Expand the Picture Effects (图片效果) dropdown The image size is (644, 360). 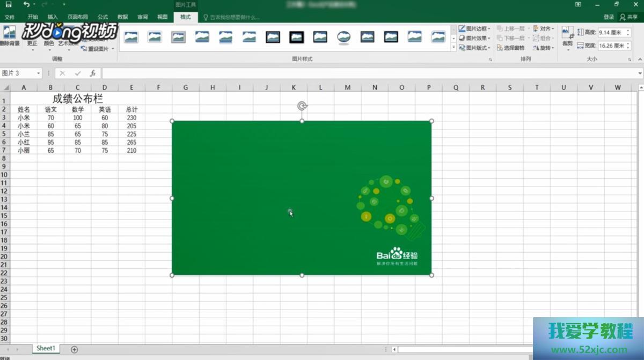489,38
